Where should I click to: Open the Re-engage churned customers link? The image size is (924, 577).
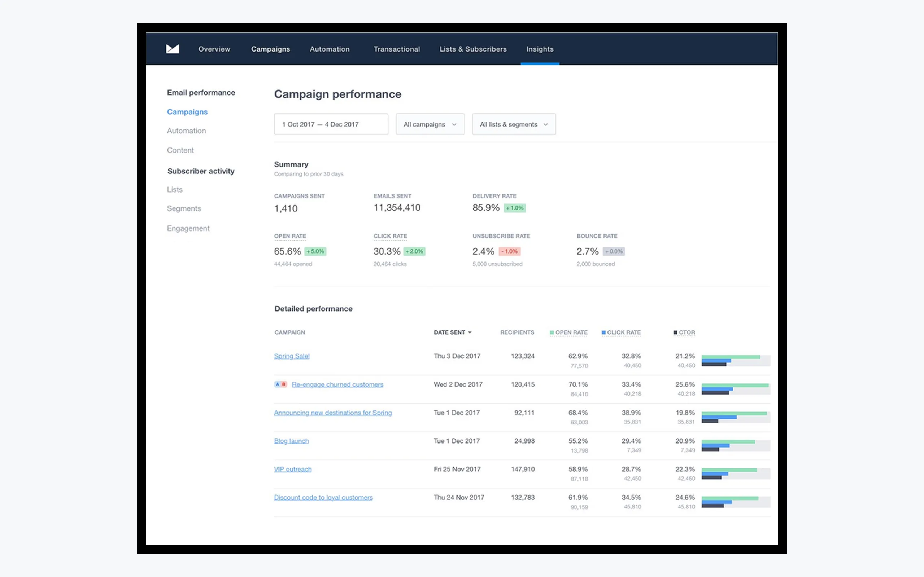(337, 384)
